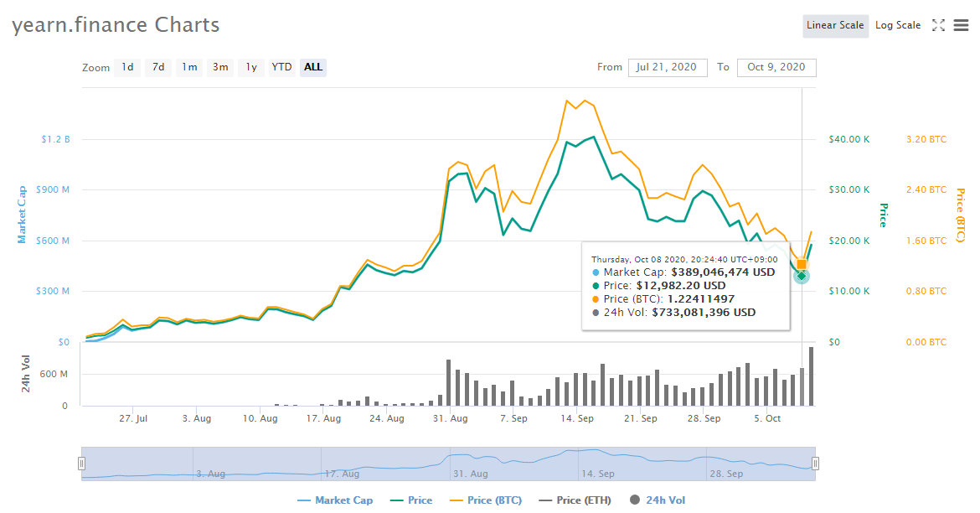Image resolution: width=980 pixels, height=513 pixels.
Task: Set zoom range to 7d
Action: pyautogui.click(x=159, y=67)
